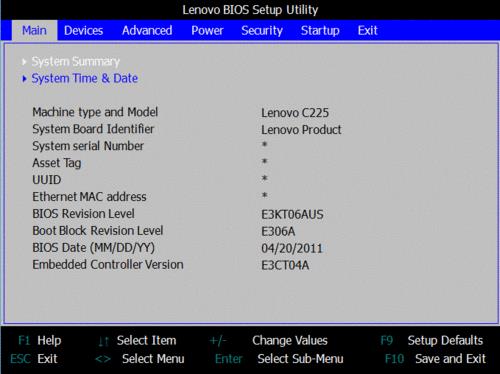Select BIOS Date (MM/DD/YY) label

coord(94,248)
